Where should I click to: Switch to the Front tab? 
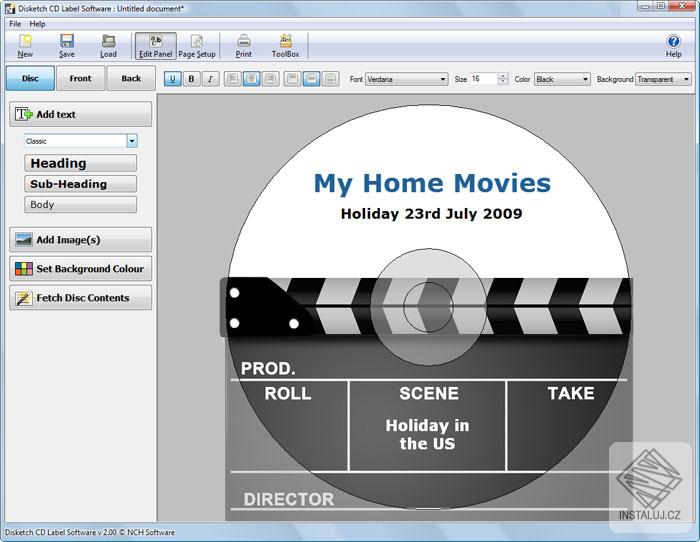80,79
